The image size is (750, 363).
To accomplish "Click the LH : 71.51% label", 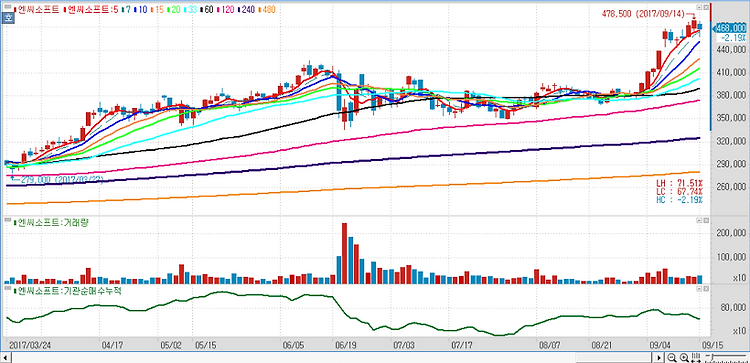I will pyautogui.click(x=680, y=183).
